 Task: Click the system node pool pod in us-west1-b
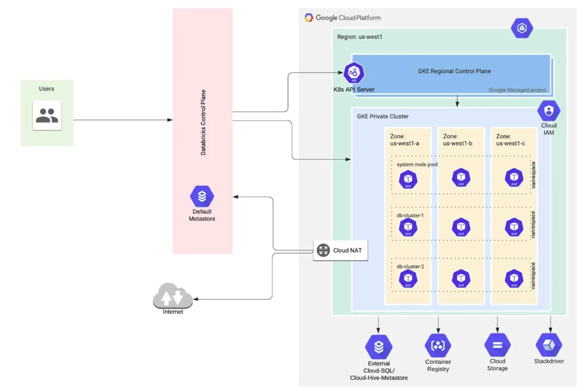(x=461, y=178)
